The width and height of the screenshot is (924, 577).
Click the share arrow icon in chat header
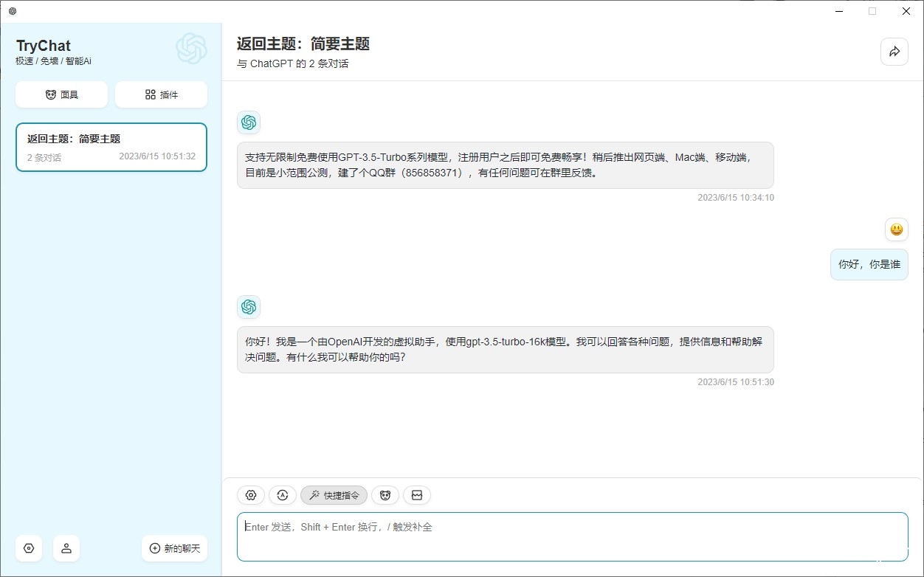coord(894,52)
